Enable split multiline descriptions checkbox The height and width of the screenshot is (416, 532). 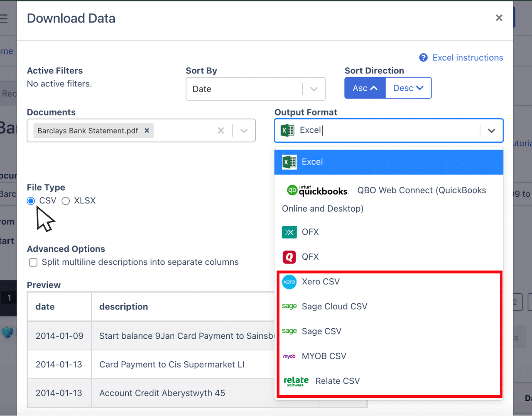coord(33,262)
